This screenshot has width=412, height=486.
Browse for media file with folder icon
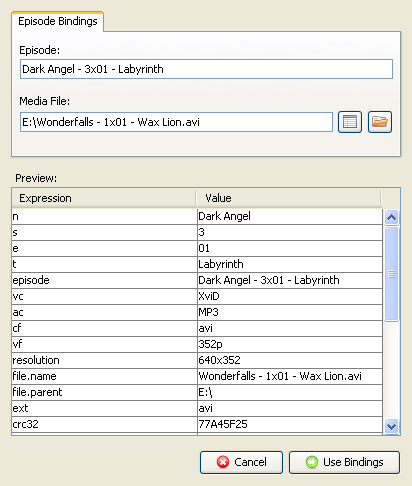pos(380,122)
